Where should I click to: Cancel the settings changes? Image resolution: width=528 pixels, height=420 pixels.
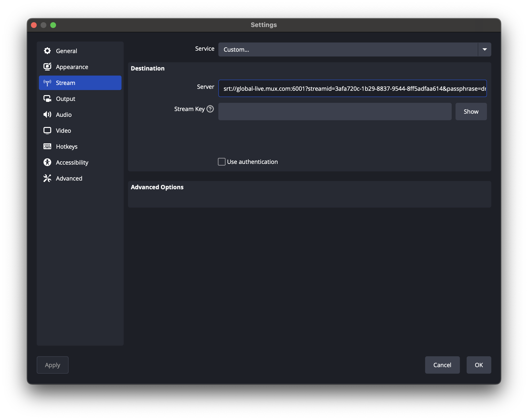442,365
